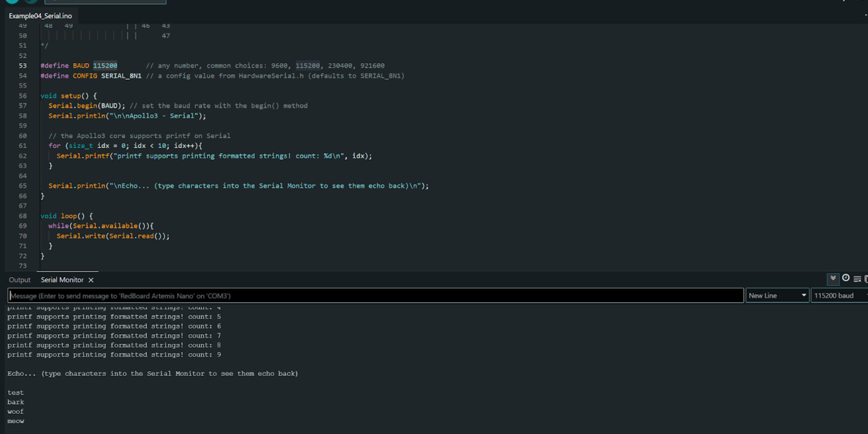Click line number 53 in the gutter
The width and height of the screenshot is (868, 434).
[22, 66]
